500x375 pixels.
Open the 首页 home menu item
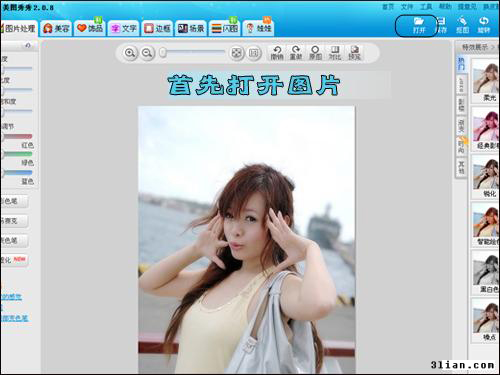(x=388, y=7)
